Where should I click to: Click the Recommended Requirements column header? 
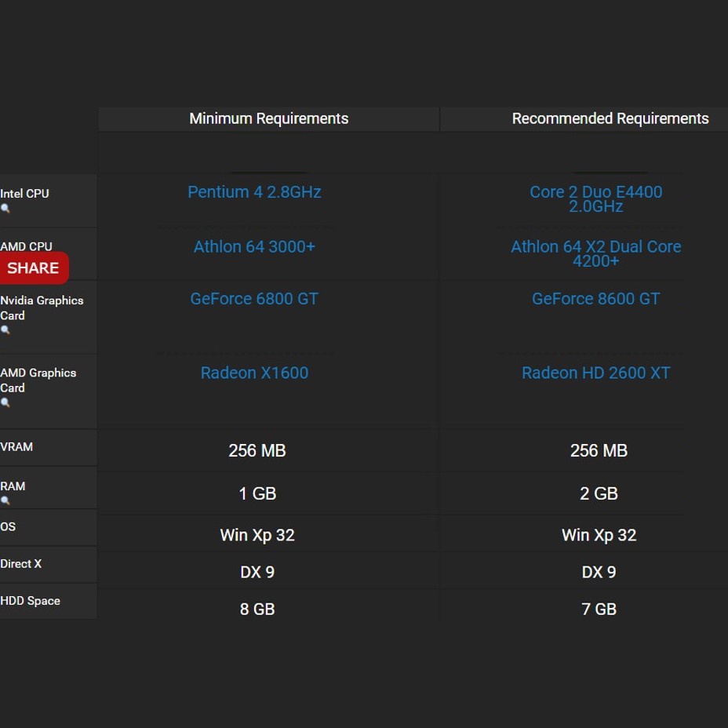point(610,119)
